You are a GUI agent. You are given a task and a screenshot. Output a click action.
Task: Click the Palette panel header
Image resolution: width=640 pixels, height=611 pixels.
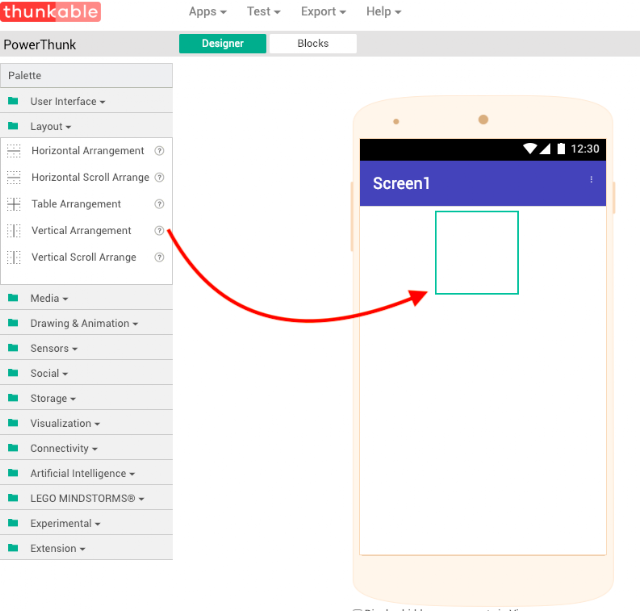click(x=86, y=76)
